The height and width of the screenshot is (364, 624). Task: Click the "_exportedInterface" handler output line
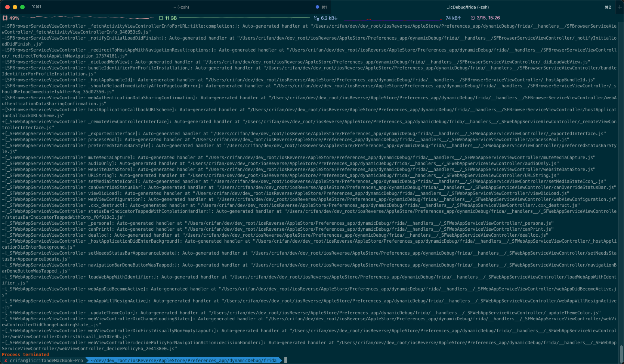304,134
